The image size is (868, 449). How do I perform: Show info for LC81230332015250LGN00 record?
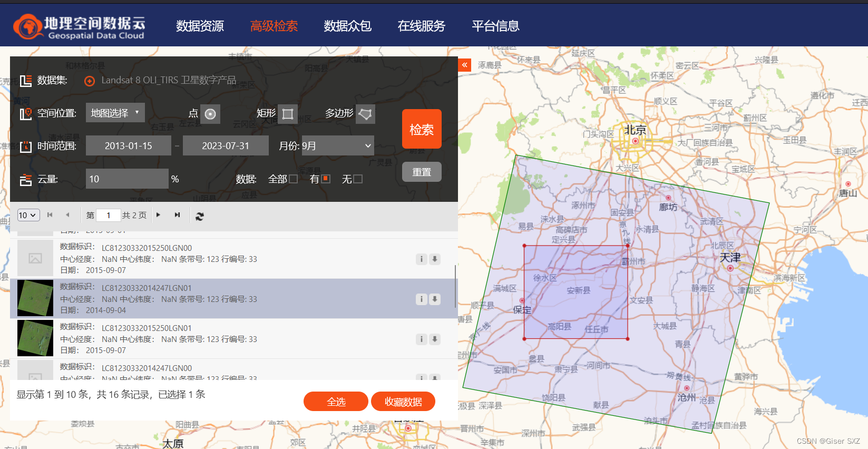click(421, 259)
